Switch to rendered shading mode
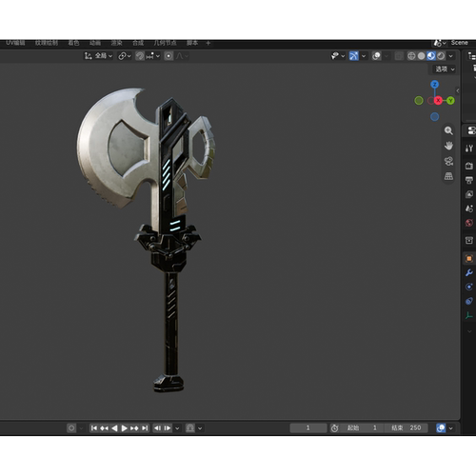This screenshot has width=476, height=476. tap(441, 56)
